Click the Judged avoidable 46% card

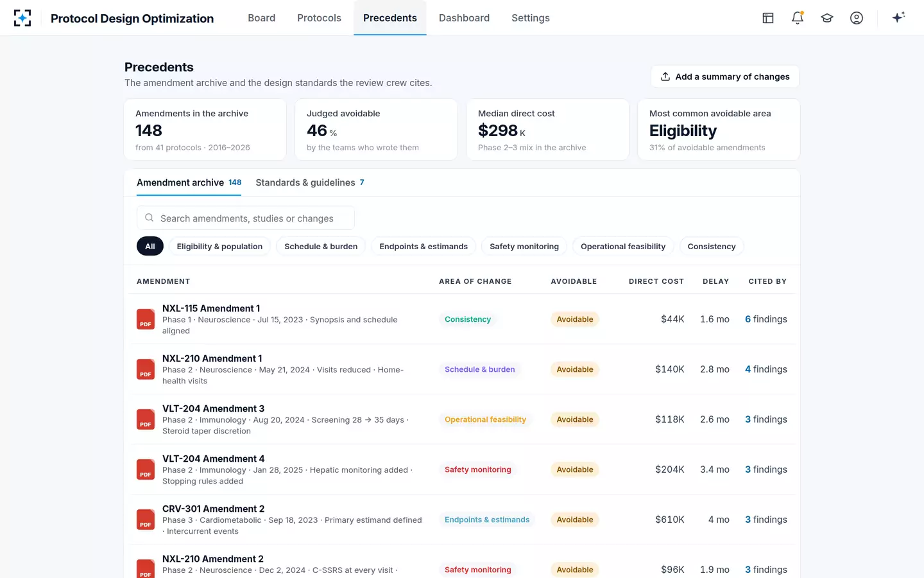pos(376,129)
